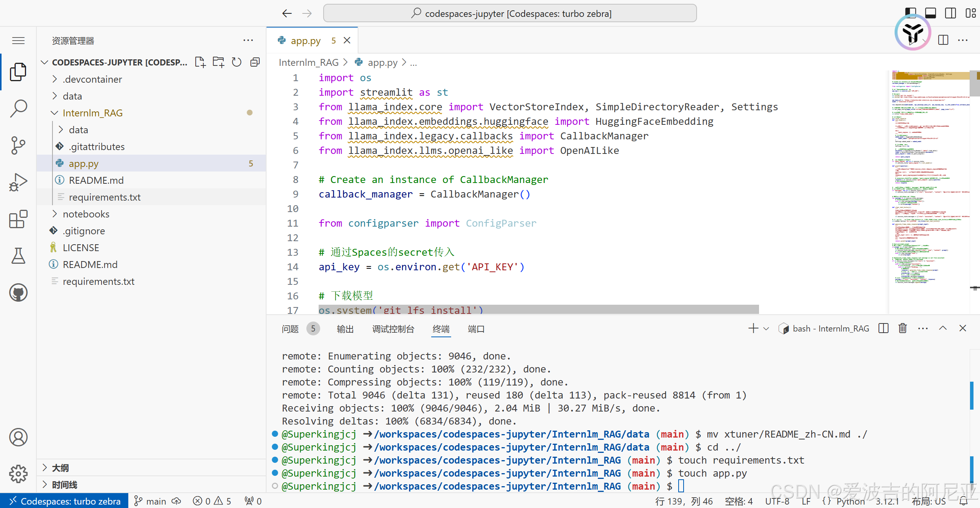Open the Search view in activity bar
980x508 pixels.
(18, 108)
